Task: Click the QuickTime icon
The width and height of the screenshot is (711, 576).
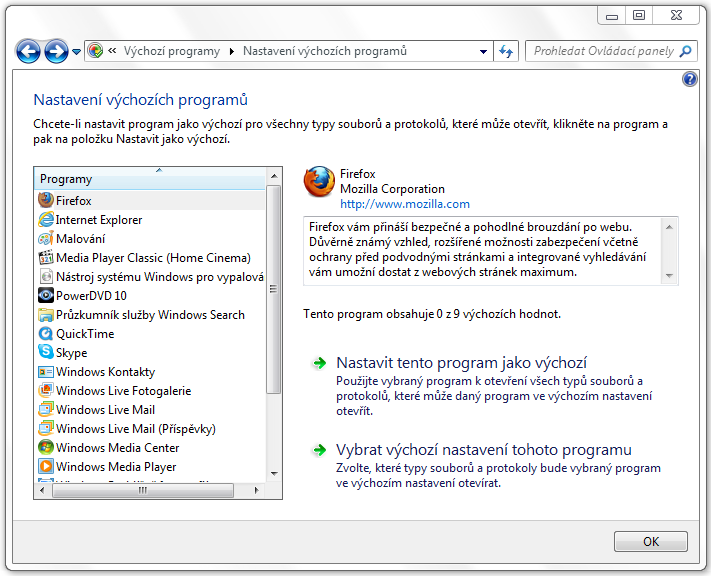Action: [x=46, y=334]
